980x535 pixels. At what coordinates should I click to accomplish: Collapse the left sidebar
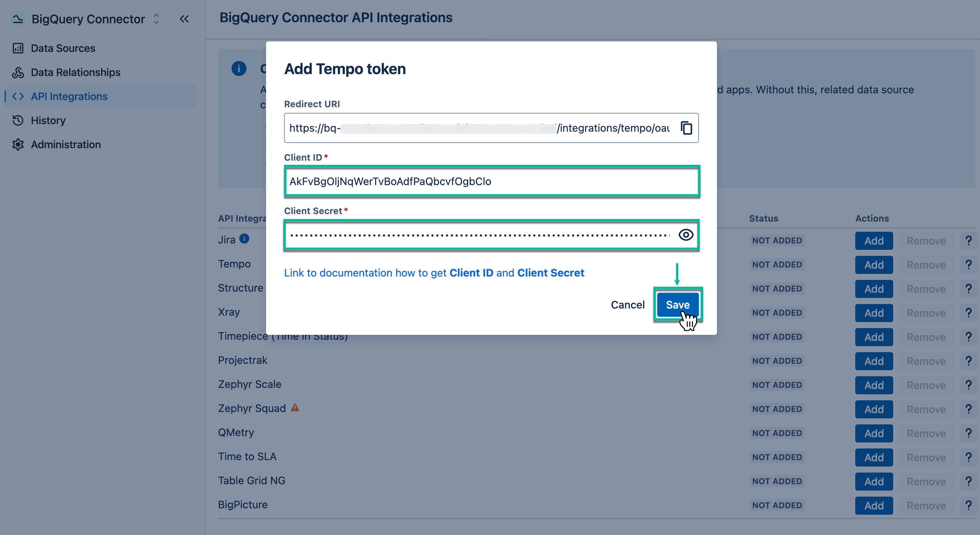tap(185, 19)
